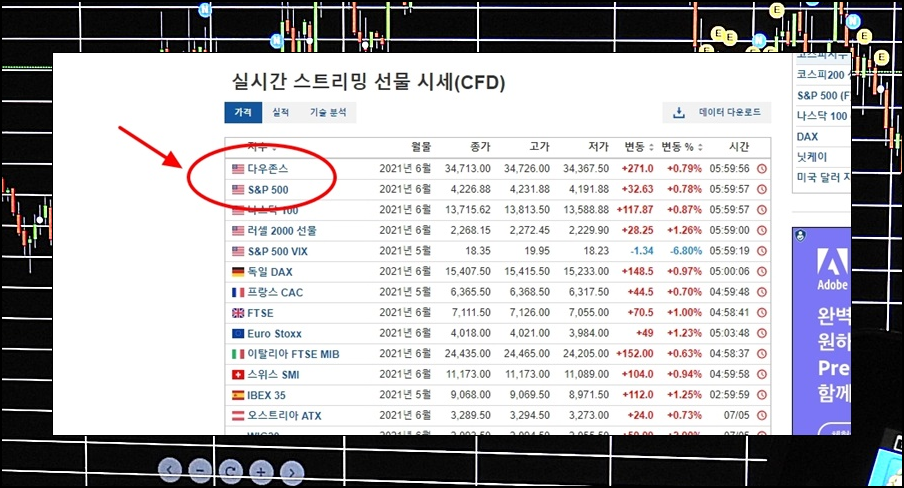
Task: Click the clock icon in the 러셀 2000 선물 row
Action: (762, 230)
